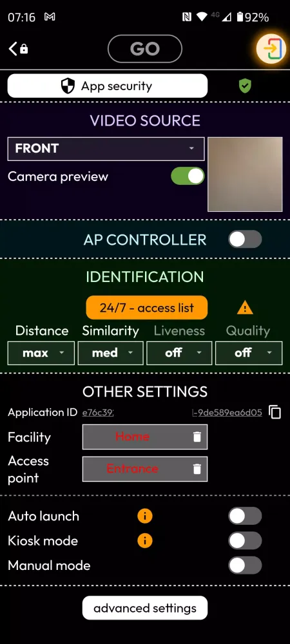Tap the orange warning triangle icon
This screenshot has width=290, height=644.
pos(245,308)
